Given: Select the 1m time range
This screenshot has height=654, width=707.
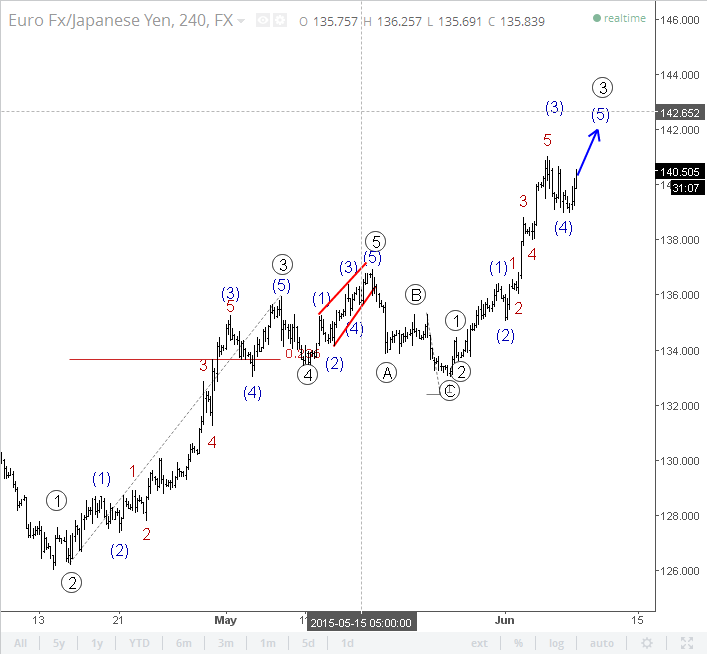Looking at the screenshot, I should tap(267, 643).
